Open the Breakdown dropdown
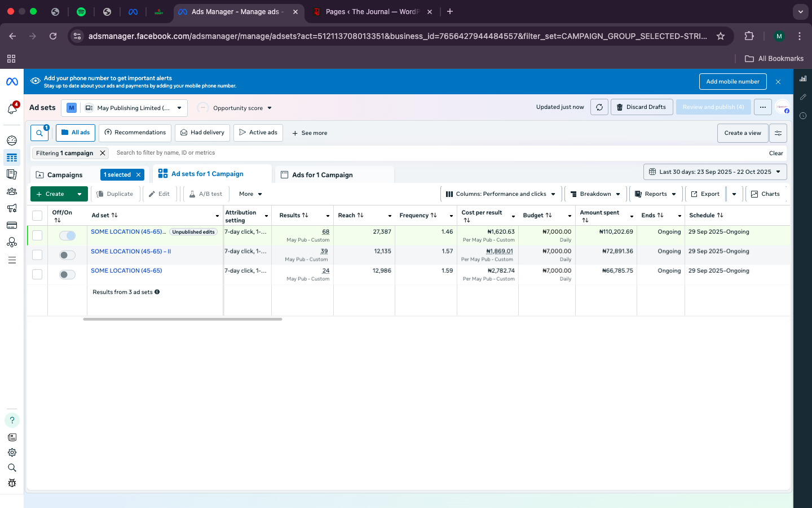 coord(595,194)
